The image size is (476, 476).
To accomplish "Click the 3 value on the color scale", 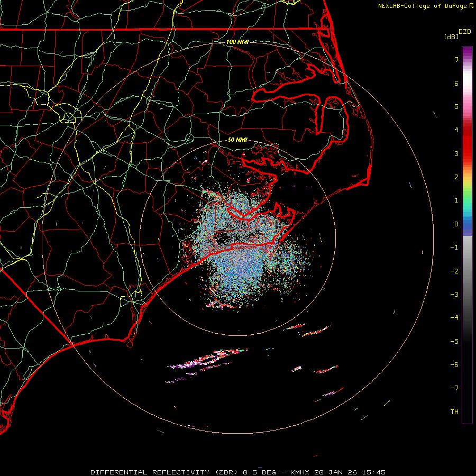I will pos(456,153).
